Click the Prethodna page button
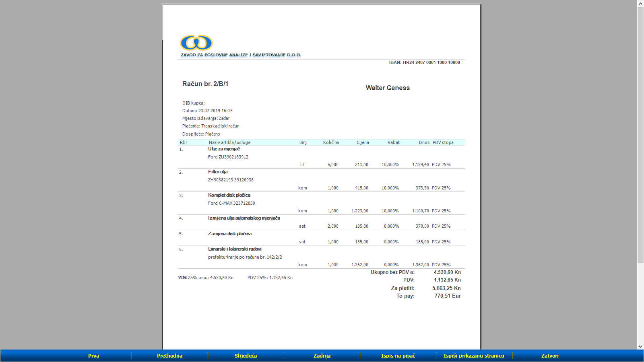The height and width of the screenshot is (362, 644). 169,356
